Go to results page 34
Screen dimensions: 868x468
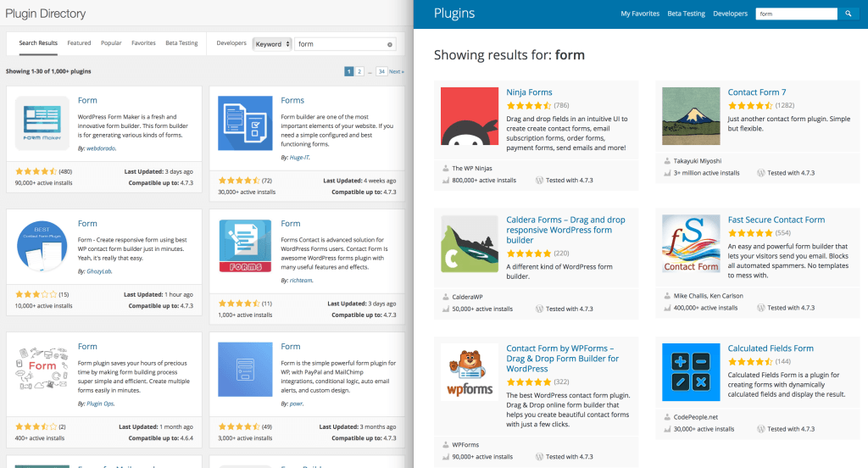[381, 71]
